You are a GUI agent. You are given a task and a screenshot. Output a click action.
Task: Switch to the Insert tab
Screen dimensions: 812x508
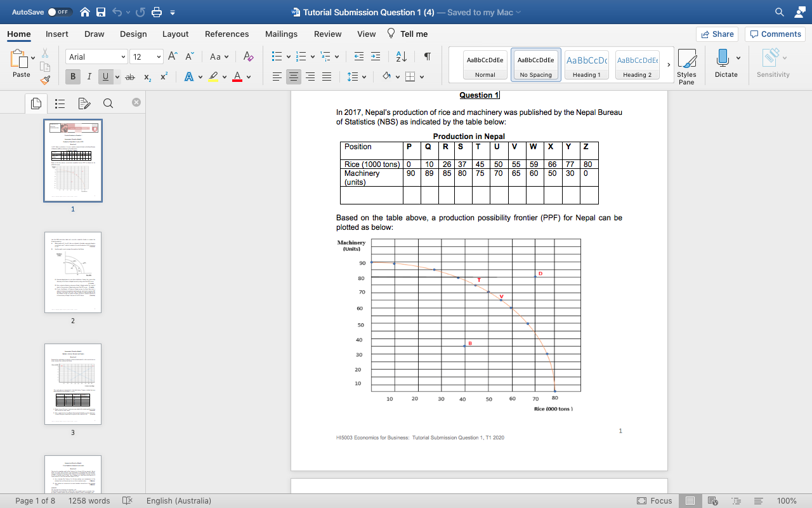[x=57, y=34]
